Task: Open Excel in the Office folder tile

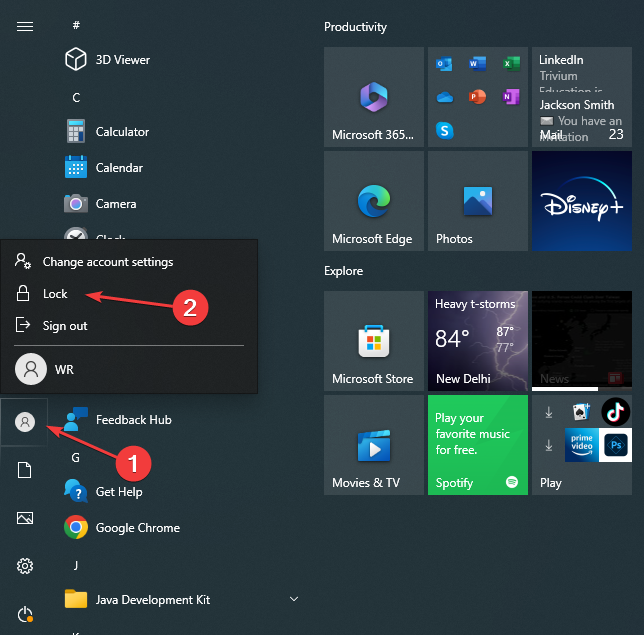Action: 511,64
